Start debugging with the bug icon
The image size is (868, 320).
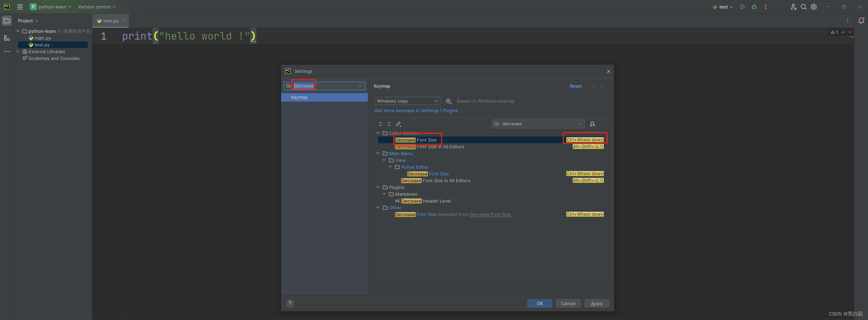point(754,7)
